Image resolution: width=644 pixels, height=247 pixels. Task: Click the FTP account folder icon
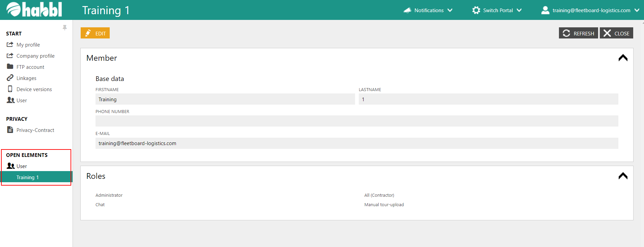pos(10,66)
